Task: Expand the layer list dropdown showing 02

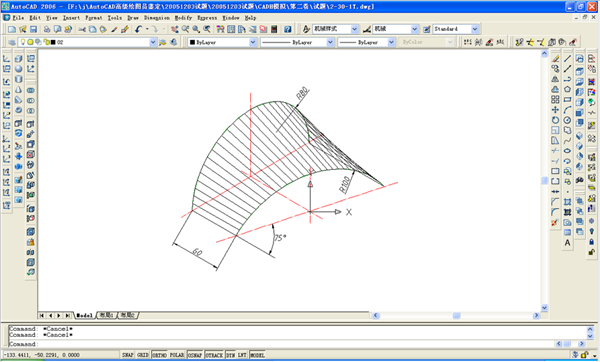Action: pos(153,42)
